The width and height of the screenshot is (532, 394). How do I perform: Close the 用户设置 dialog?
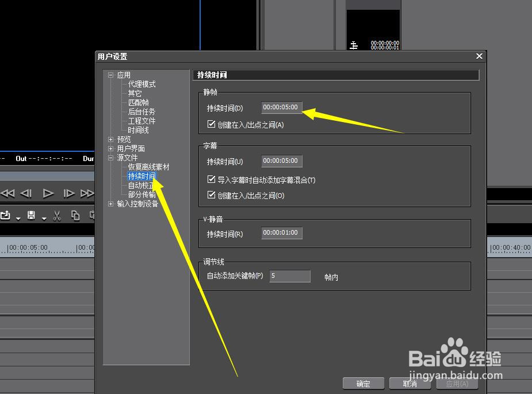pos(479,56)
